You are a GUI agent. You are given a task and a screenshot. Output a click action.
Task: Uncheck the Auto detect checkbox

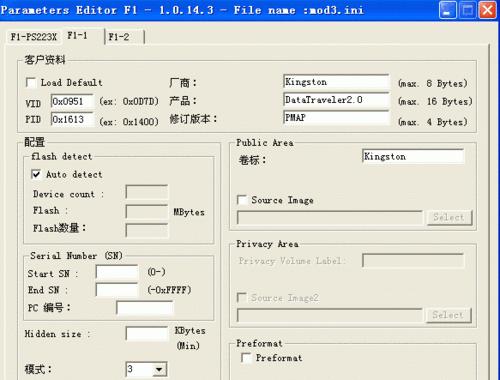pos(36,174)
